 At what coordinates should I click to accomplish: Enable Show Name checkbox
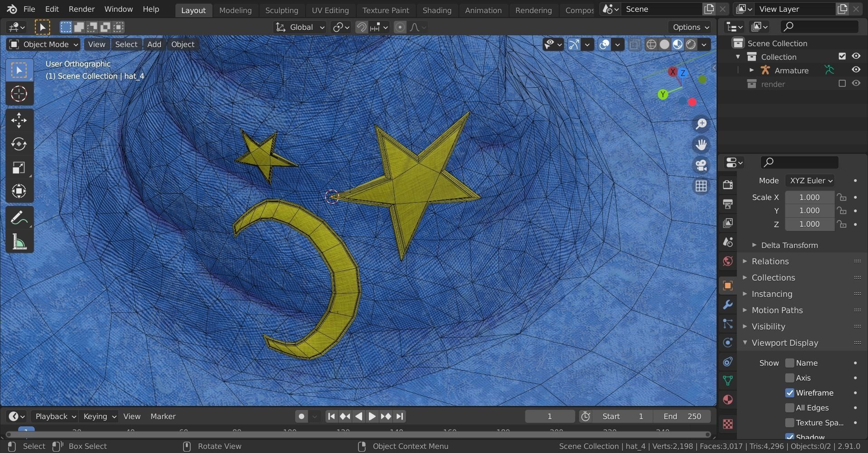[x=790, y=363]
